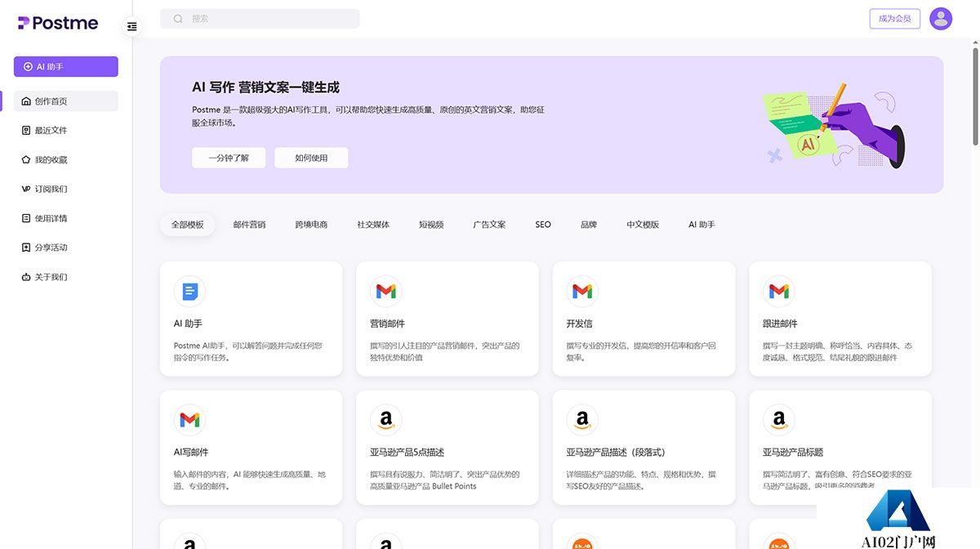Click the home icon beside 创作首页
Viewport: 980px width, 549px height.
click(26, 101)
